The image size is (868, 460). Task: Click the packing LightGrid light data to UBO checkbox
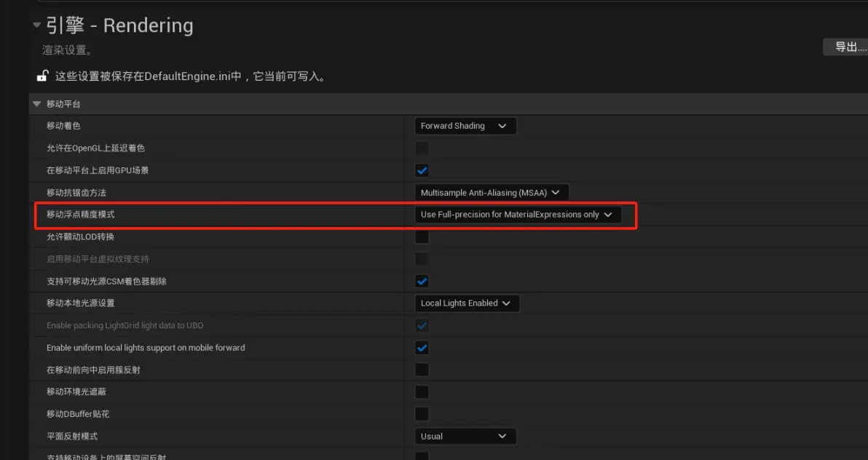(x=422, y=325)
